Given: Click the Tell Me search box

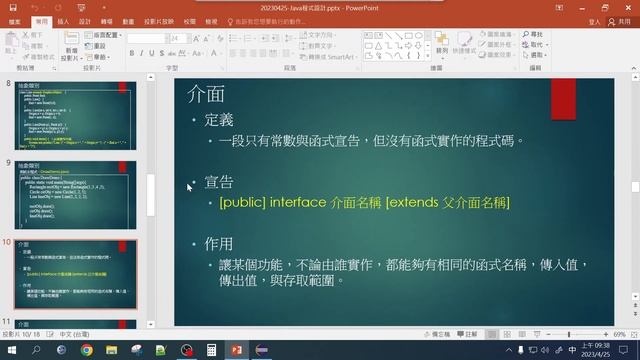Looking at the screenshot, I should [267, 22].
